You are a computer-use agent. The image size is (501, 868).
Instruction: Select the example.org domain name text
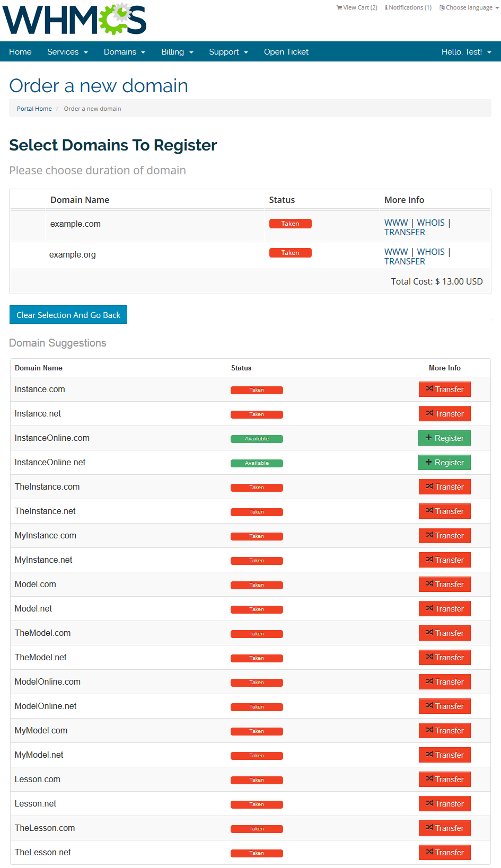click(x=73, y=255)
